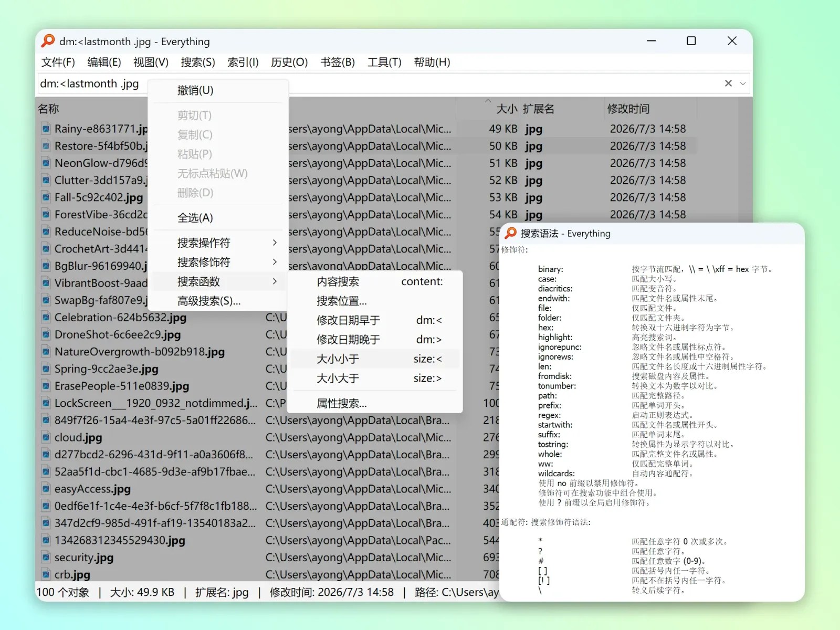Click the file icon beside Celebration-624b5632.jpg
The image size is (840, 630).
pos(46,318)
